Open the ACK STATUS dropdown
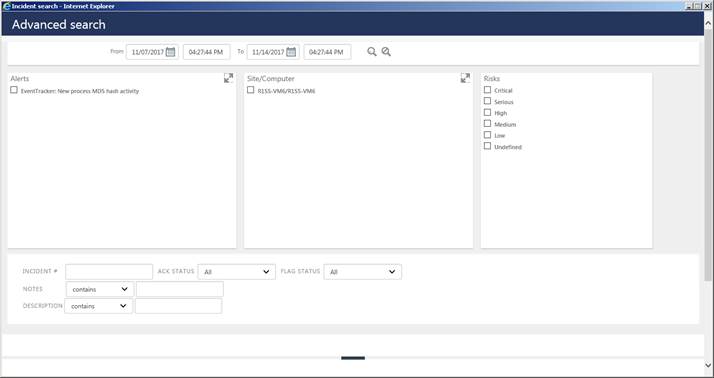 237,272
